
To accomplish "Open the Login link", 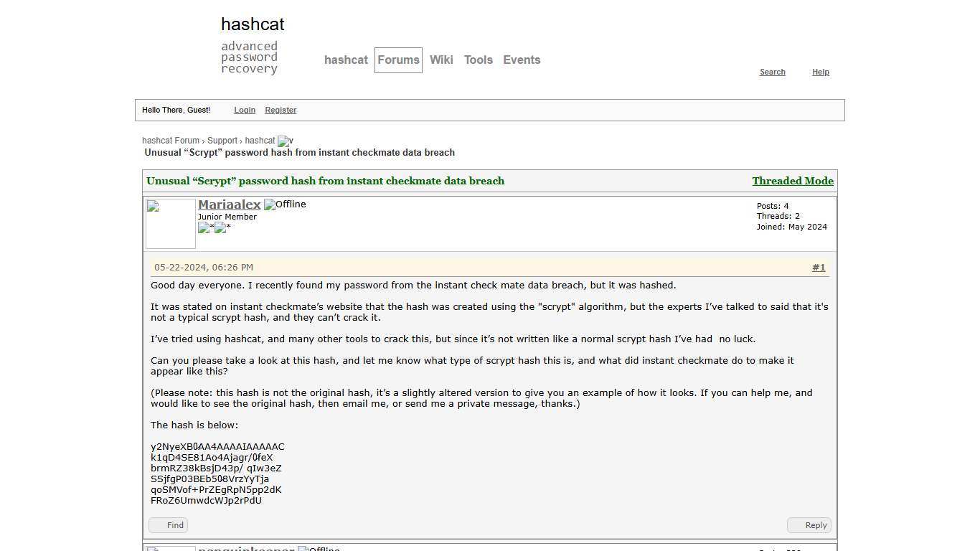I will pos(244,110).
